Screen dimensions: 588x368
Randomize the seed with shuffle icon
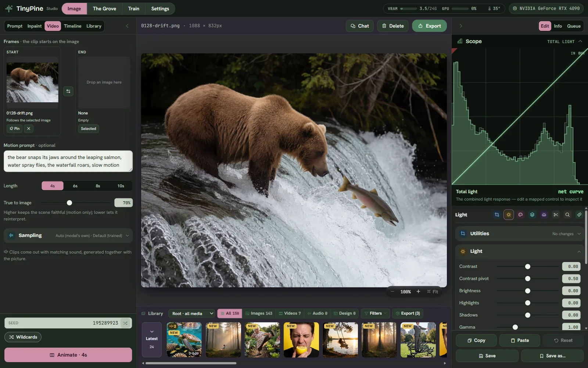click(125, 323)
